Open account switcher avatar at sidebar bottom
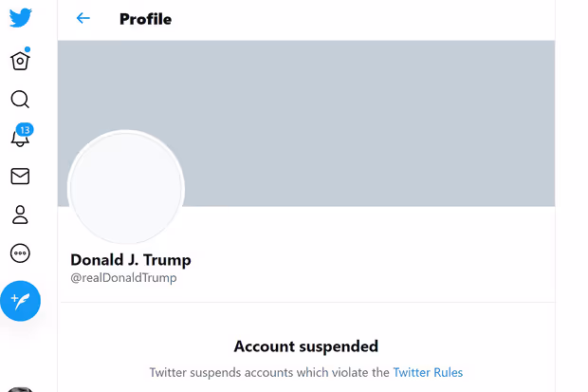 pyautogui.click(x=20, y=388)
